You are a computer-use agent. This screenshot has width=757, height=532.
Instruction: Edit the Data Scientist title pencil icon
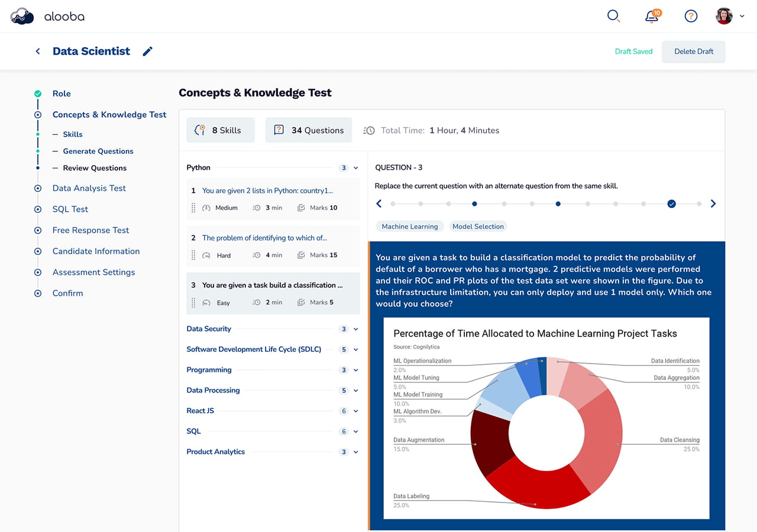tap(148, 51)
